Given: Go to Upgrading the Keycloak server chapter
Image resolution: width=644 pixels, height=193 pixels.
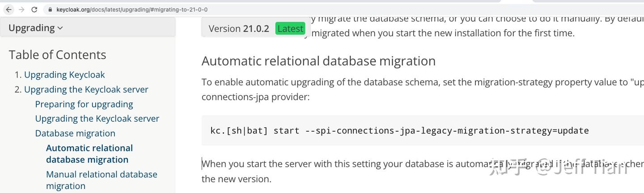Looking at the screenshot, I should click(86, 90).
